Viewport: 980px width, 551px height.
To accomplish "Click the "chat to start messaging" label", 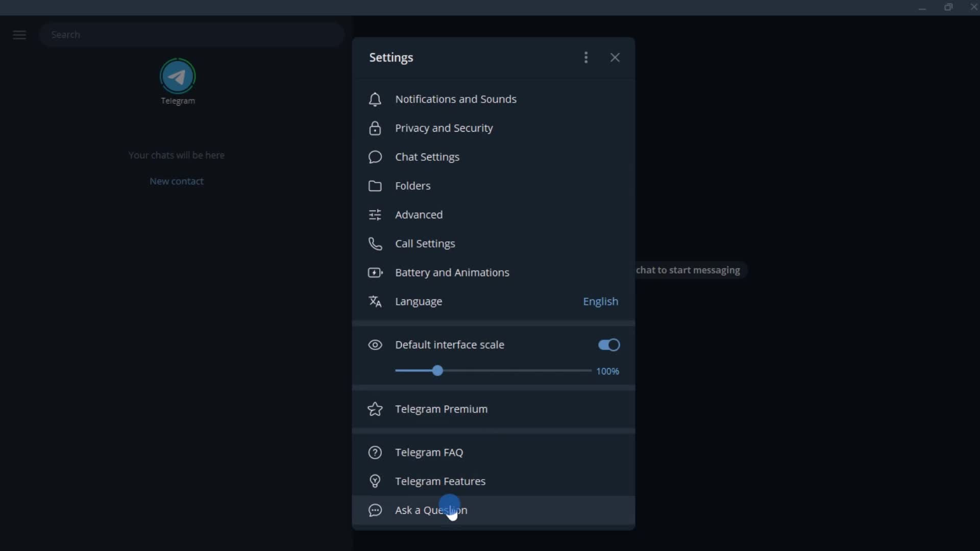I will (x=688, y=270).
